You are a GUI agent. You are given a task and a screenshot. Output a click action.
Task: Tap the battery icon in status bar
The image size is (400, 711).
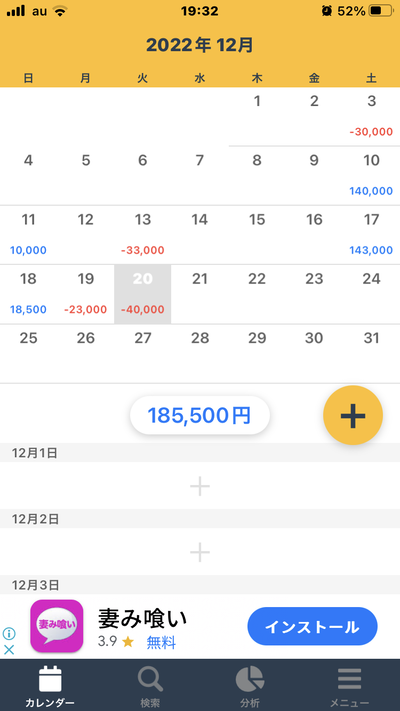[381, 11]
